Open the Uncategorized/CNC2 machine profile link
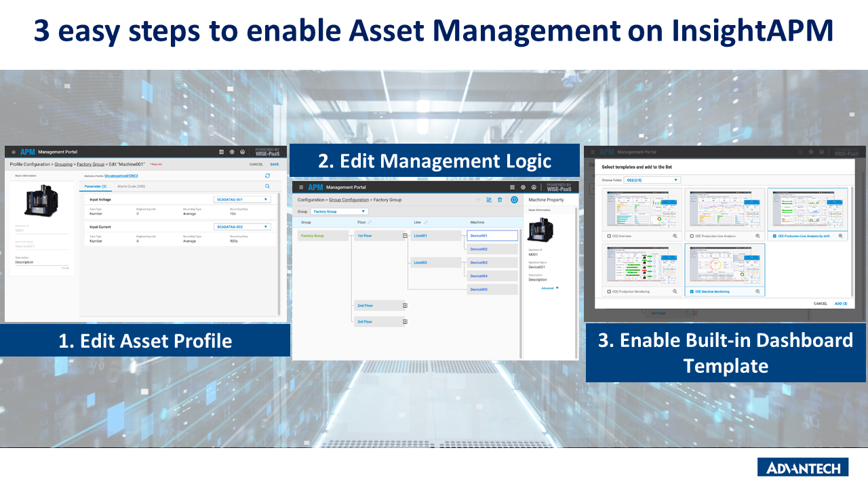Screen dimensions: 868x488 (x=121, y=176)
